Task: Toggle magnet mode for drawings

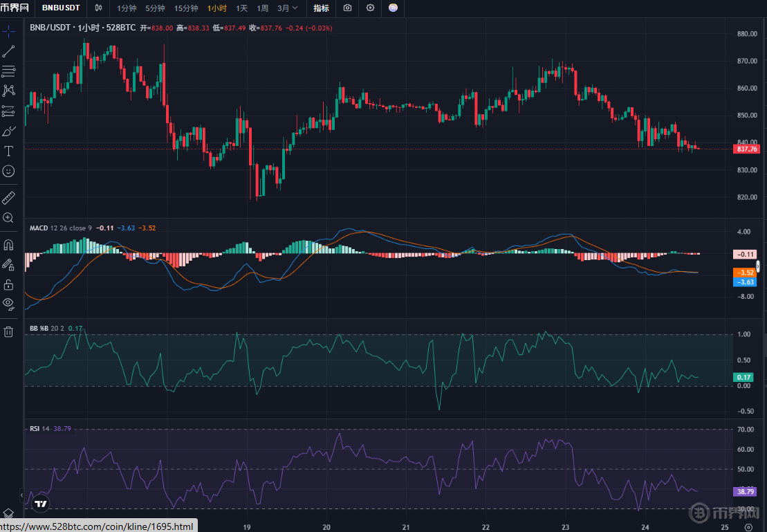Action: pos(8,245)
